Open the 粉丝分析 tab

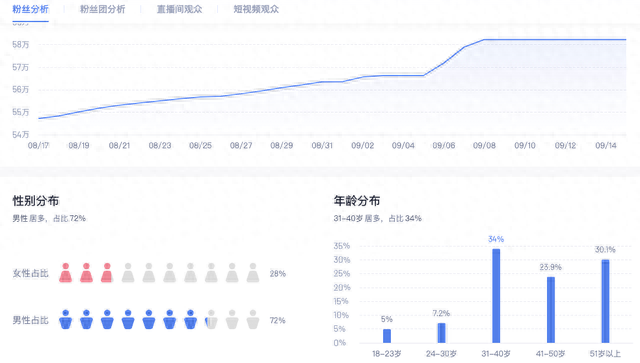point(31,9)
